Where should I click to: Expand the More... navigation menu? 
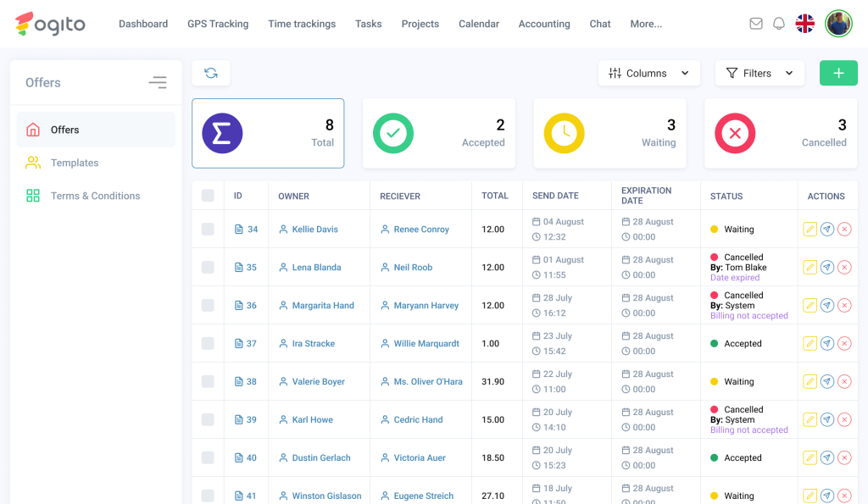point(646,24)
